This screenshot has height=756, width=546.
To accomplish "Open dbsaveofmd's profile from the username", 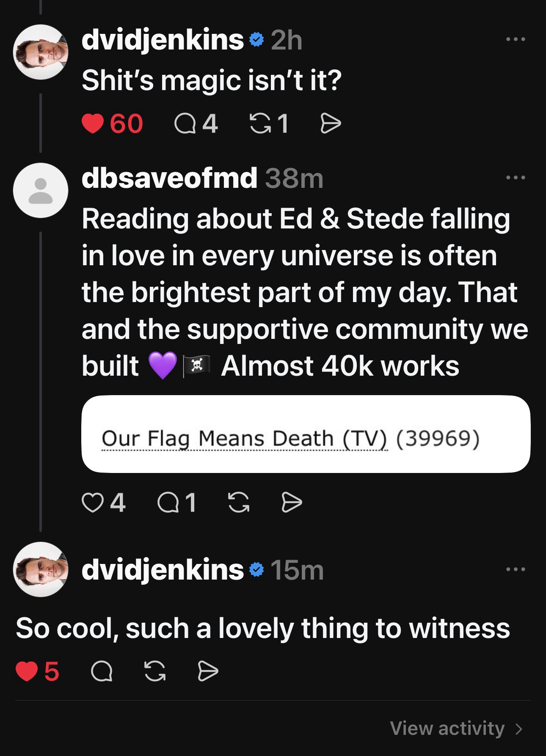I will pyautogui.click(x=169, y=178).
